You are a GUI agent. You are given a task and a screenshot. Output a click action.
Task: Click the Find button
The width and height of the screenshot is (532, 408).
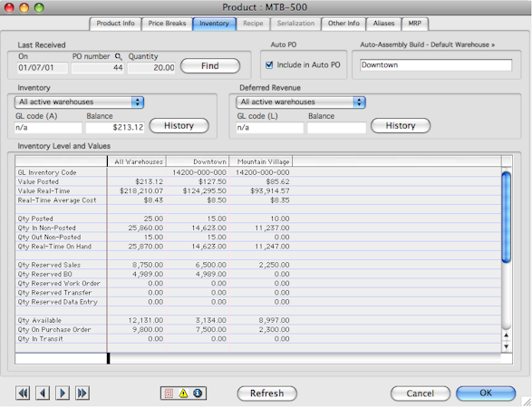tap(210, 66)
